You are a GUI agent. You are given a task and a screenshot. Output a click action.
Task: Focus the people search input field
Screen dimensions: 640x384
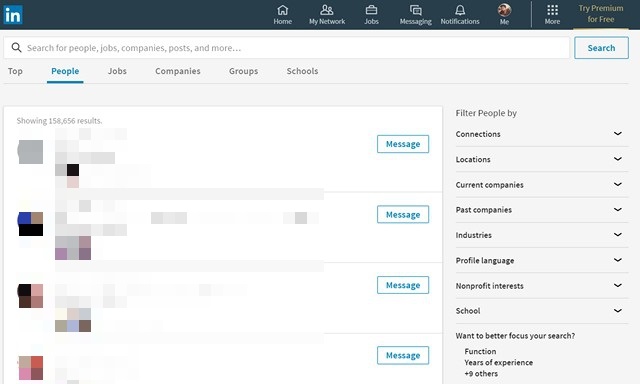click(287, 48)
